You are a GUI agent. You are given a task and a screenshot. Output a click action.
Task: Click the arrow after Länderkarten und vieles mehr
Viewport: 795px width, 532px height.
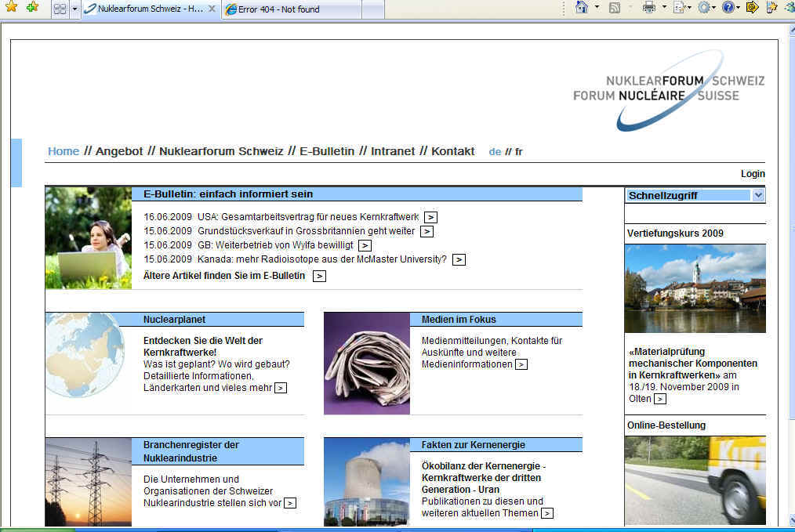click(x=281, y=388)
